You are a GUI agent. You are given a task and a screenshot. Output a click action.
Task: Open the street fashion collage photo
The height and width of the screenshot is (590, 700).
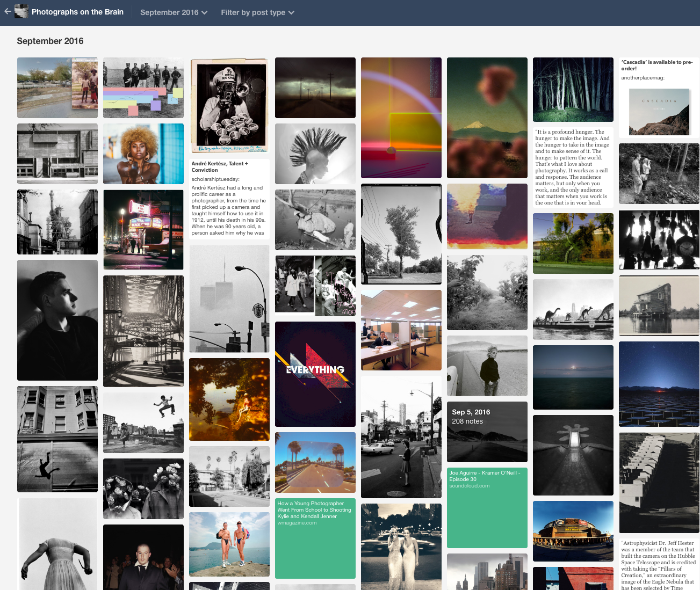click(315, 286)
